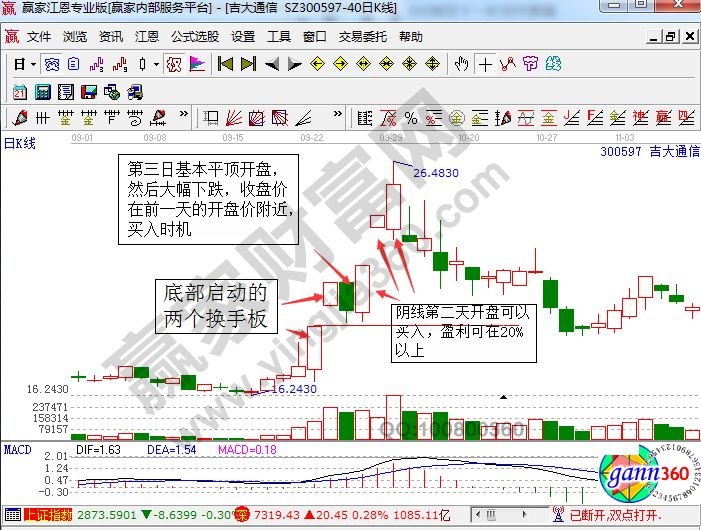Screen dimensions: 701x530
Task: Expand second drawing toolbar overflow chevron
Action: (338, 114)
